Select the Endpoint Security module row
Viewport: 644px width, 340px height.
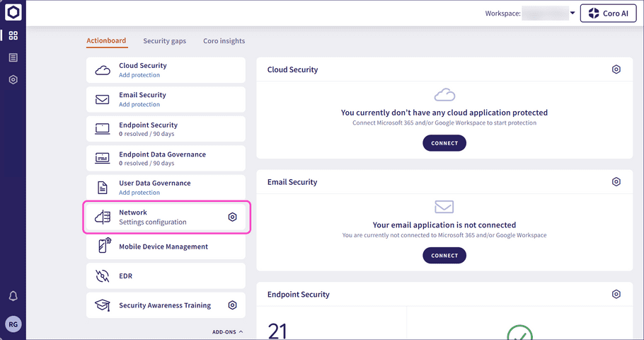click(x=166, y=129)
